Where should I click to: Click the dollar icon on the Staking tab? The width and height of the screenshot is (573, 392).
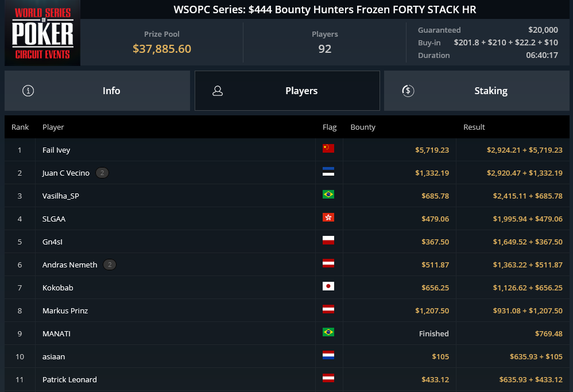pos(408,91)
